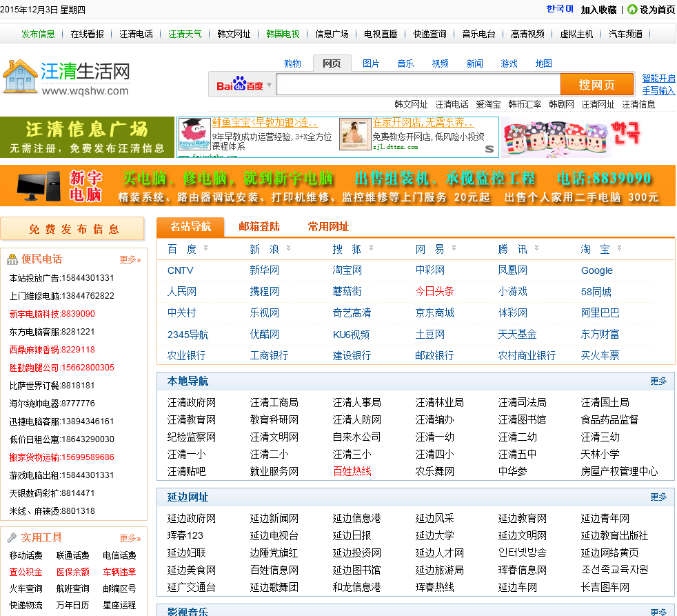Click the 免费发布信息 button
677x616 pixels.
click(73, 229)
